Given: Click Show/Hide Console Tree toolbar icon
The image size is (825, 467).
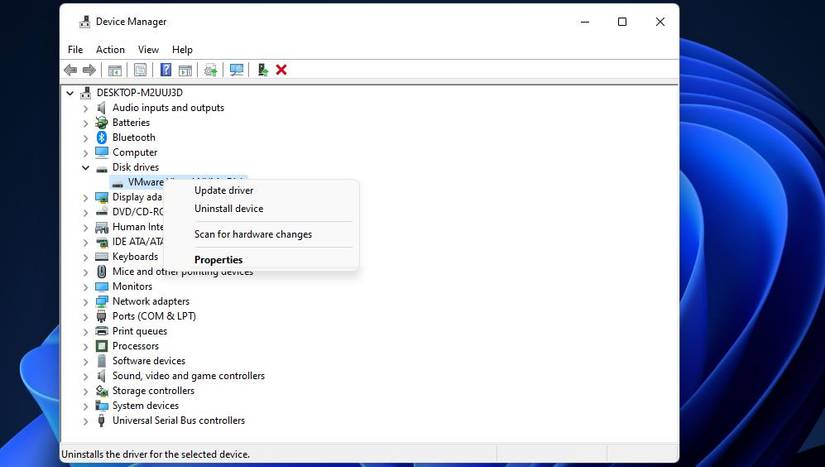Looking at the screenshot, I should pyautogui.click(x=115, y=70).
